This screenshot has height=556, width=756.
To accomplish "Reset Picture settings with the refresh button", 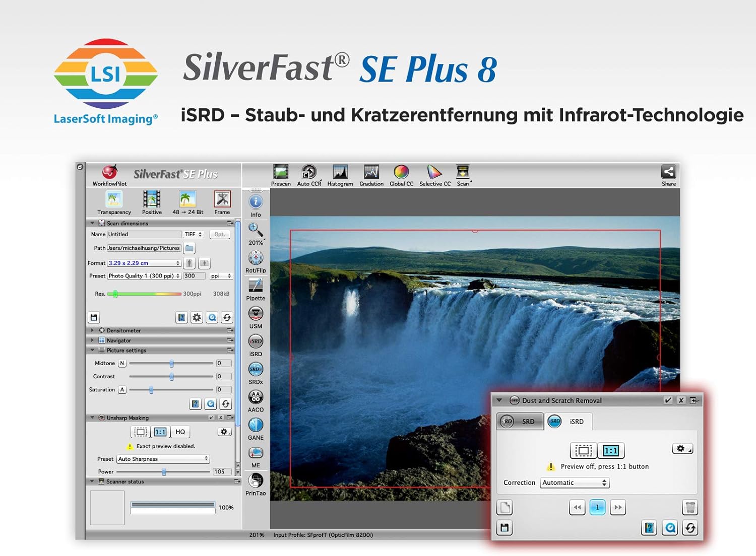I will [226, 403].
